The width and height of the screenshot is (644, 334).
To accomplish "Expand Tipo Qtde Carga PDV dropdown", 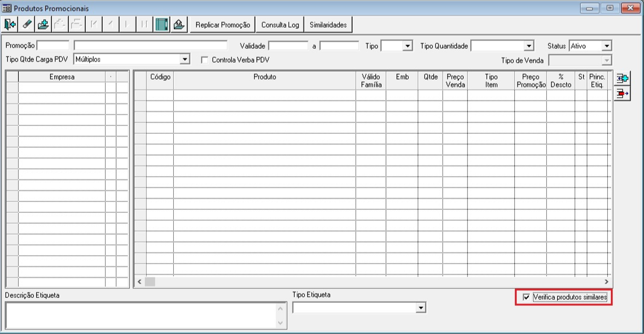I will tap(185, 59).
